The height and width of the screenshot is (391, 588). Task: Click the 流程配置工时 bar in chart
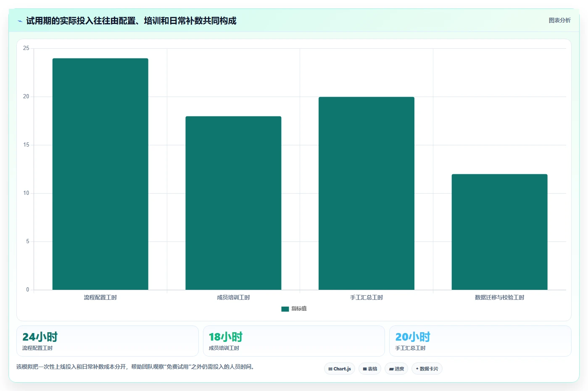(100, 174)
